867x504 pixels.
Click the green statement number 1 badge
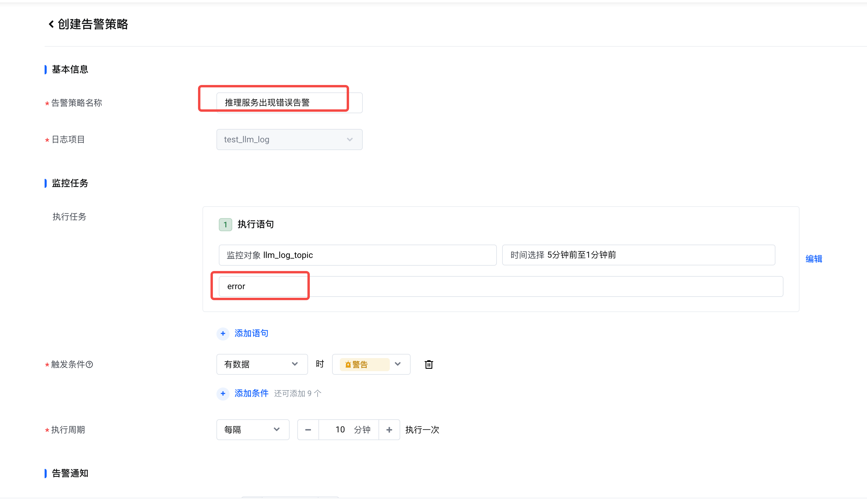coord(225,225)
